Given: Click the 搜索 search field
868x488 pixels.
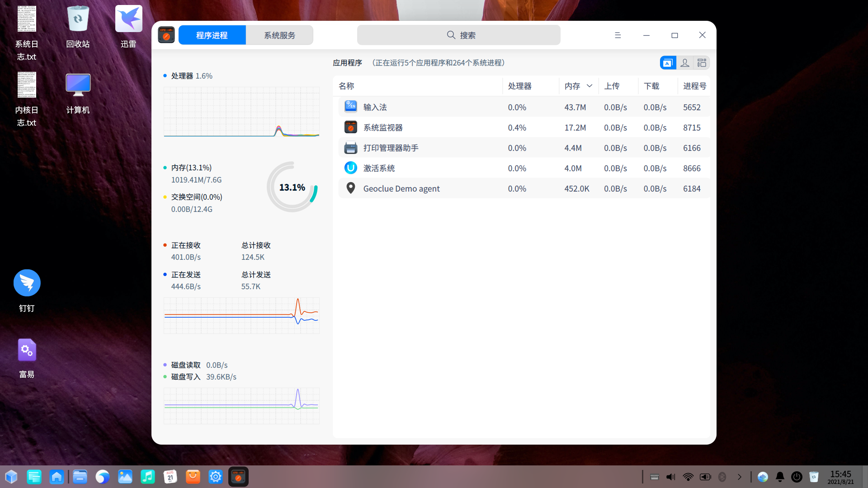Looking at the screenshot, I should coord(458,35).
